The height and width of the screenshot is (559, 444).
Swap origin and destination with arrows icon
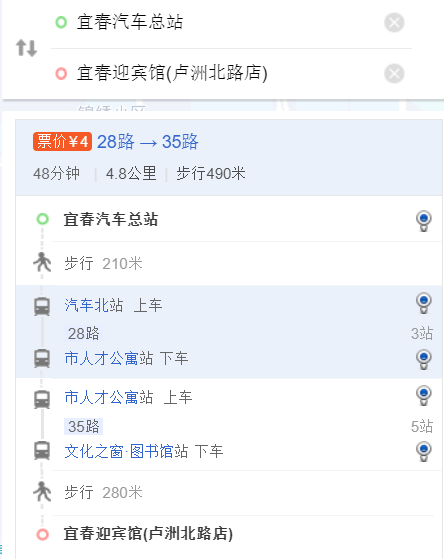point(26,48)
